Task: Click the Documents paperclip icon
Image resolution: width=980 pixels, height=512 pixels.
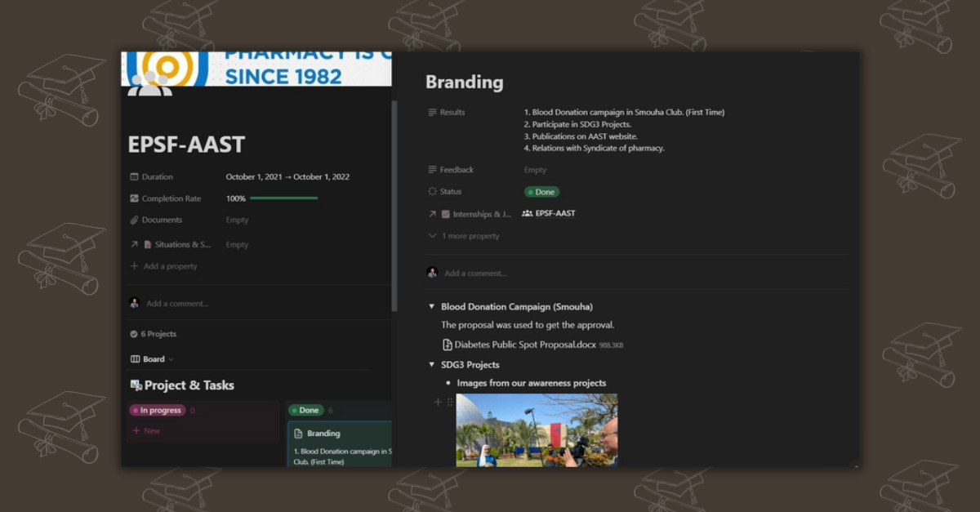Action: 134,220
